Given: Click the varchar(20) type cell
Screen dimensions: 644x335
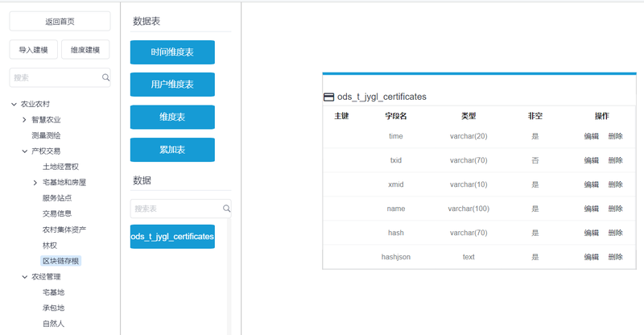Looking at the screenshot, I should (x=469, y=136).
